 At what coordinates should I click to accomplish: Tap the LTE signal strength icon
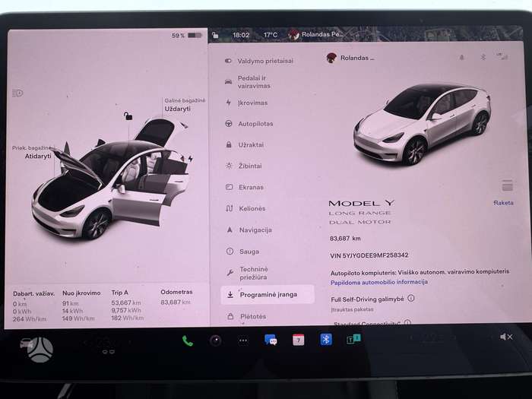(502, 56)
